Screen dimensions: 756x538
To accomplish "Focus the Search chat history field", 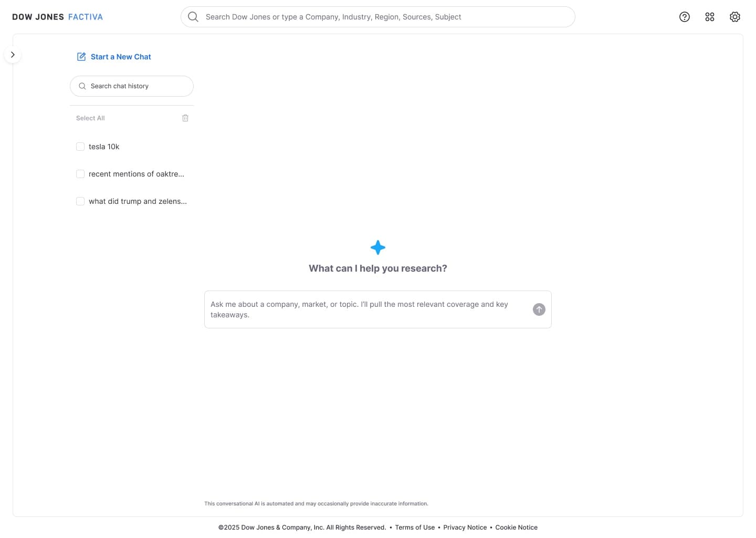I will (x=132, y=86).
